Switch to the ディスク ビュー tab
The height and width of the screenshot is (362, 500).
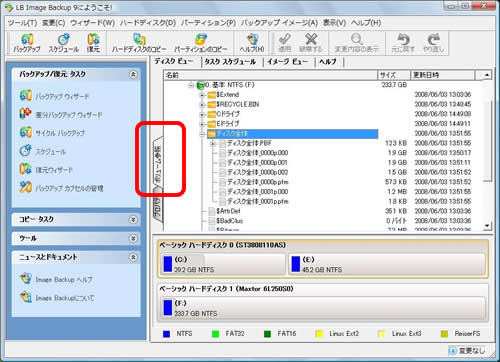[x=173, y=61]
